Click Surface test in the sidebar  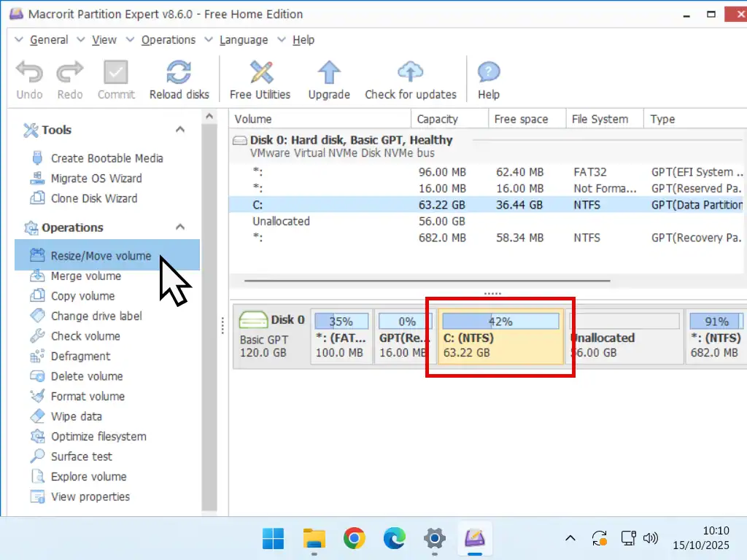point(81,456)
